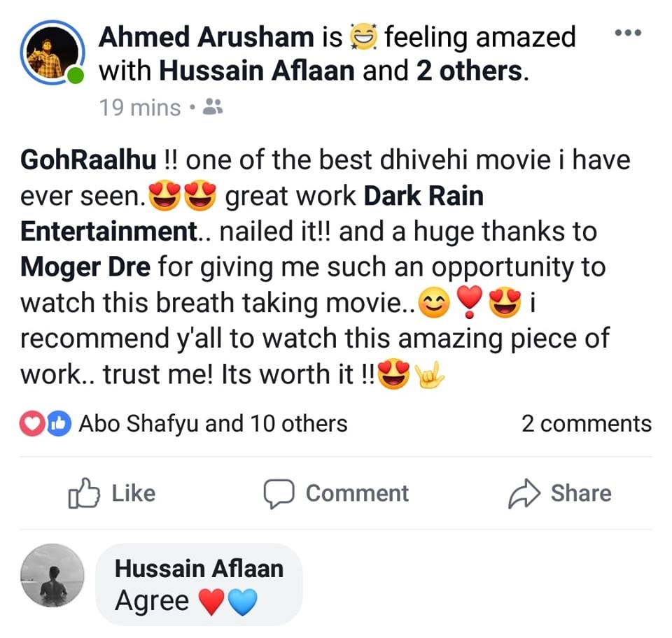Image resolution: width=672 pixels, height=638 pixels.
Task: Click the feeling amazed emoji icon
Action: tap(364, 37)
